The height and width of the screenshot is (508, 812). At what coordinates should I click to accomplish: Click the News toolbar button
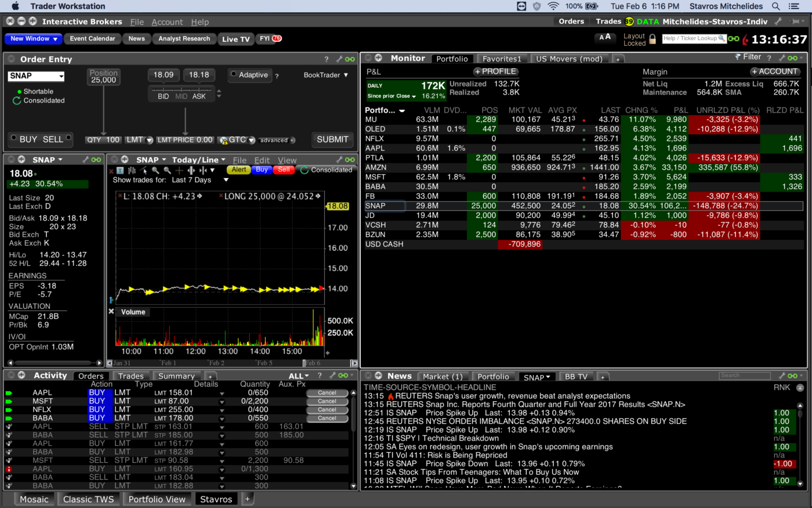pyautogui.click(x=137, y=39)
